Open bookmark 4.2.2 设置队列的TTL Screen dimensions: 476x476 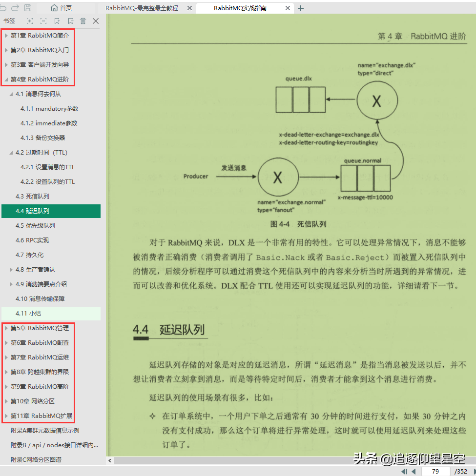pyautogui.click(x=47, y=181)
